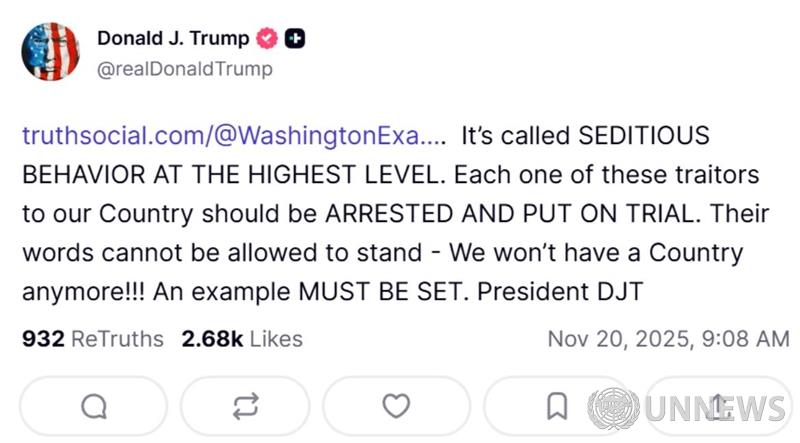
Task: Click the share upload icon
Action: 718,406
